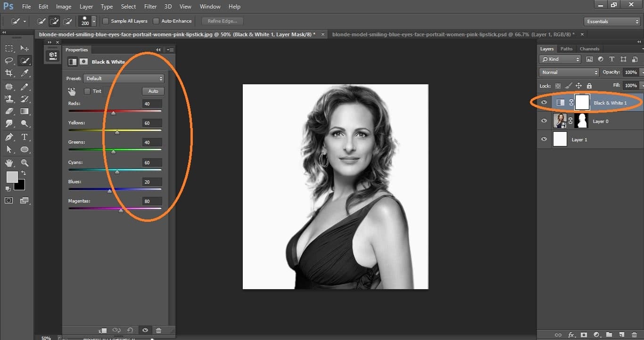Image resolution: width=644 pixels, height=340 pixels.
Task: Expand the Kind filter dropdown
Action: 560,59
